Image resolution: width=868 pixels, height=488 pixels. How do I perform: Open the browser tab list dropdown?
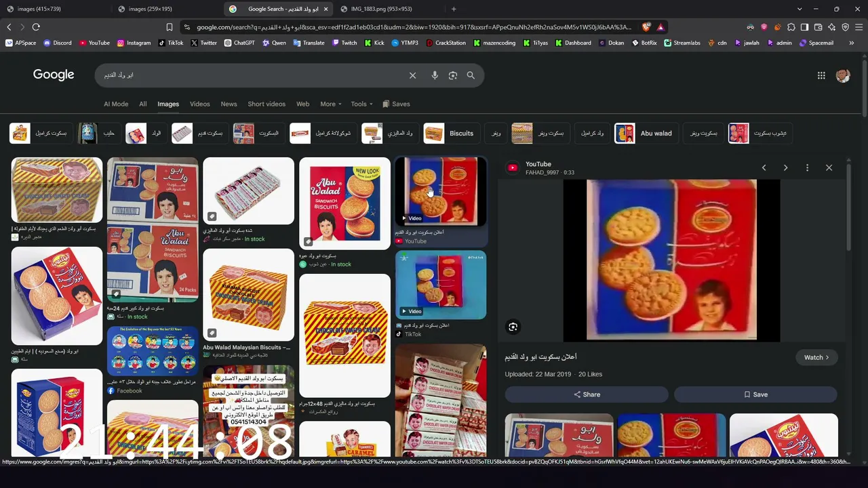pos(800,9)
